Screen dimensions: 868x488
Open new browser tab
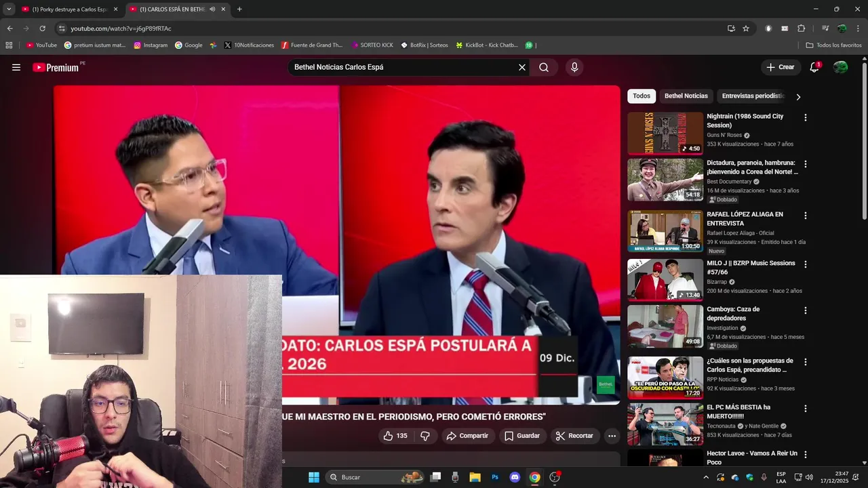click(239, 9)
